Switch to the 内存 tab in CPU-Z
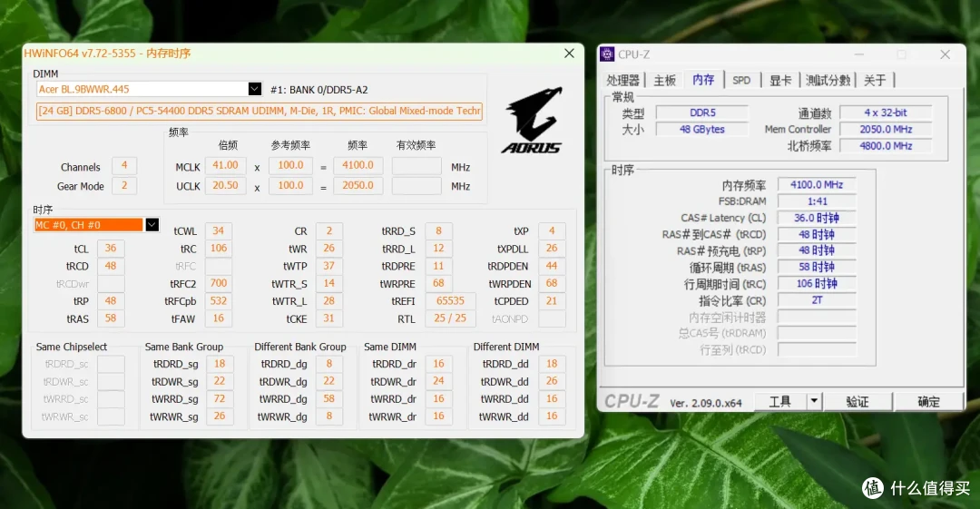This screenshot has height=509, width=980. click(703, 80)
